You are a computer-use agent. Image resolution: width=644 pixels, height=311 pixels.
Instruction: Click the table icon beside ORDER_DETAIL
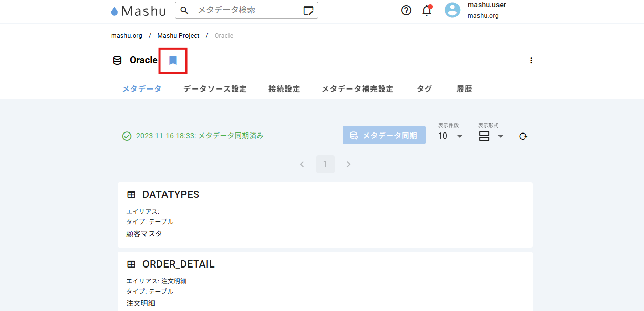click(x=131, y=264)
